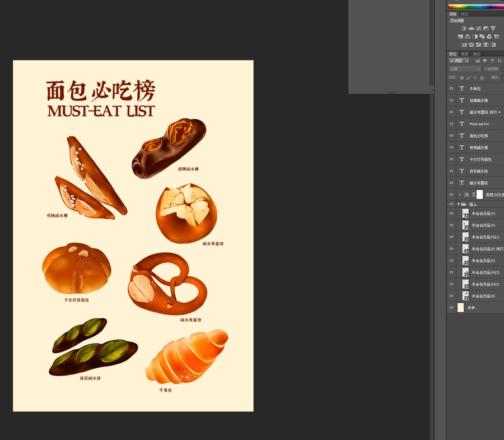Add a Black & White adjustment layer
Screen dimensions: 504x440
475,36
